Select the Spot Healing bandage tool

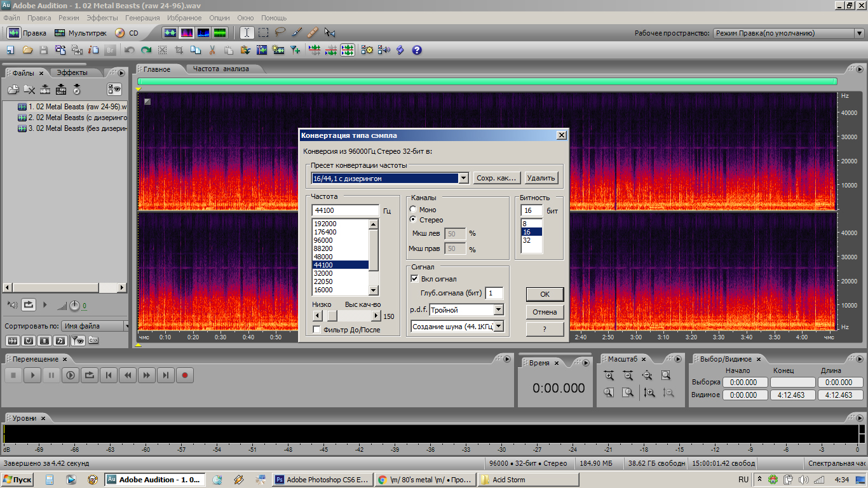click(x=313, y=32)
